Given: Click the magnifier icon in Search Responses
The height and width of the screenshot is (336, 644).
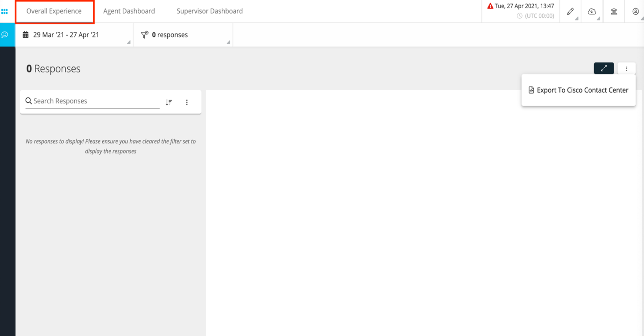Looking at the screenshot, I should point(28,101).
